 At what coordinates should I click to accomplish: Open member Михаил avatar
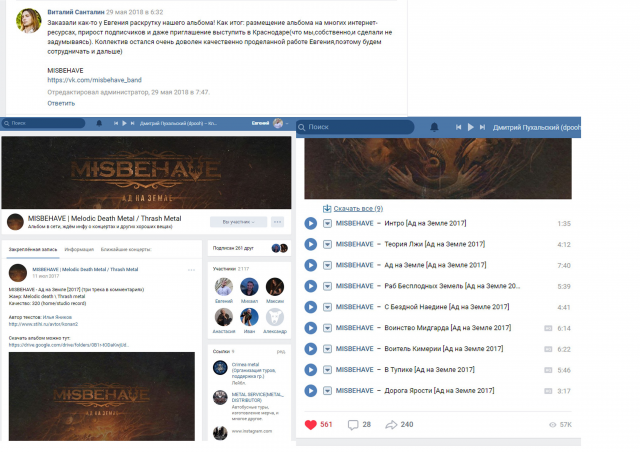(x=249, y=287)
